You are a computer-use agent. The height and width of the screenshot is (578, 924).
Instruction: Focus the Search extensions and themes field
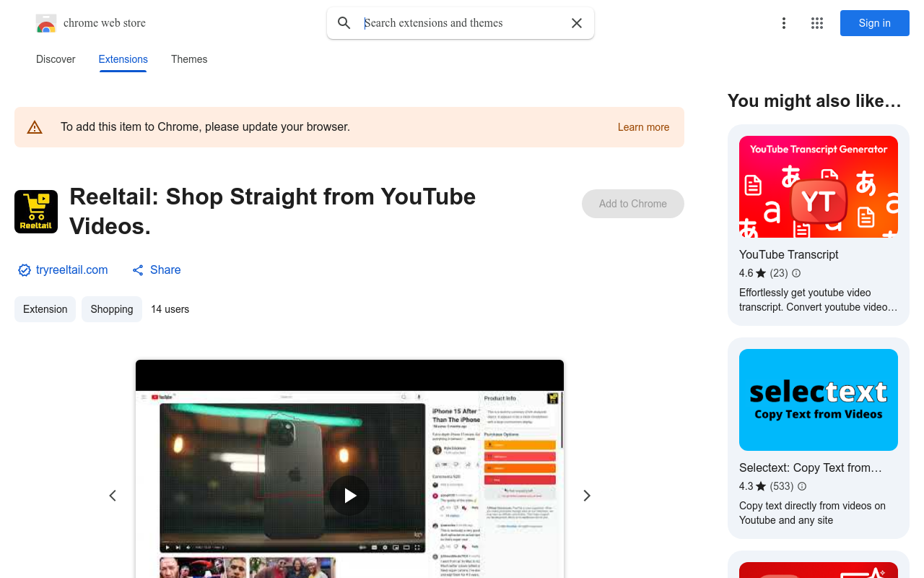pyautogui.click(x=462, y=23)
